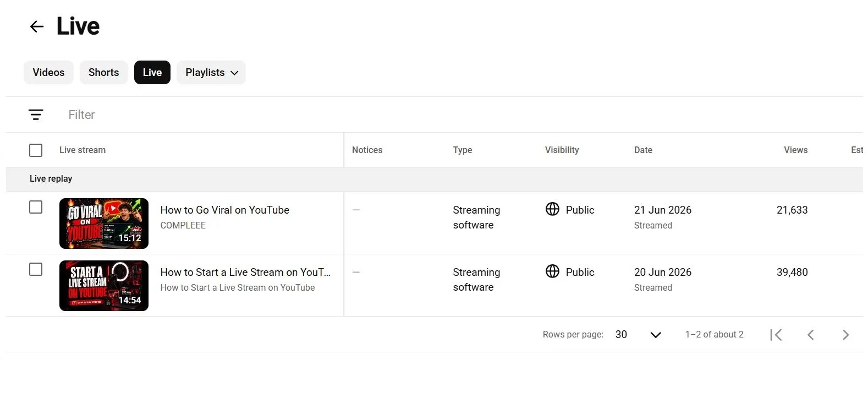Click the 21 Jun 2026 date cell
The image size is (868, 403).
(x=663, y=210)
